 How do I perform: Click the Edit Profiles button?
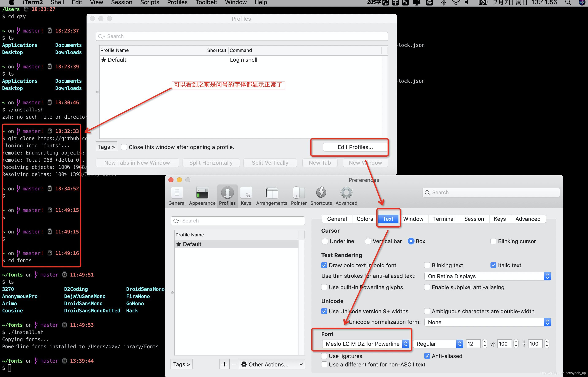[355, 147]
